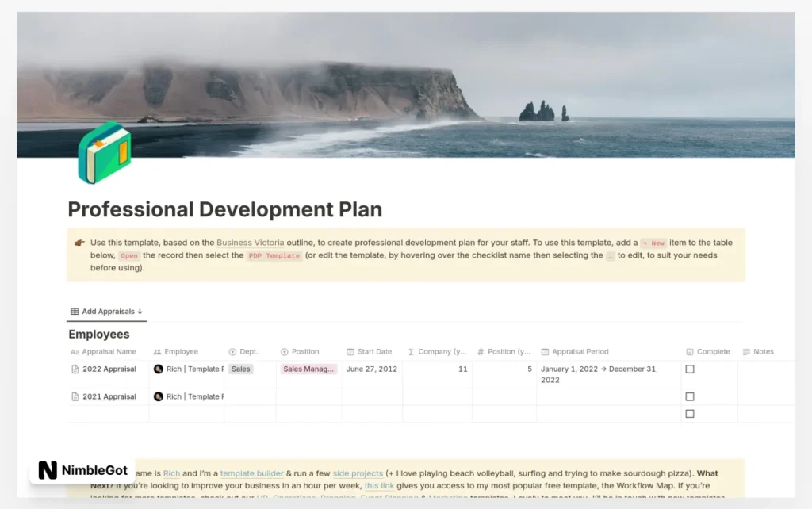Click the calendar icon beside Start Date header
This screenshot has width=812, height=509.
[350, 351]
